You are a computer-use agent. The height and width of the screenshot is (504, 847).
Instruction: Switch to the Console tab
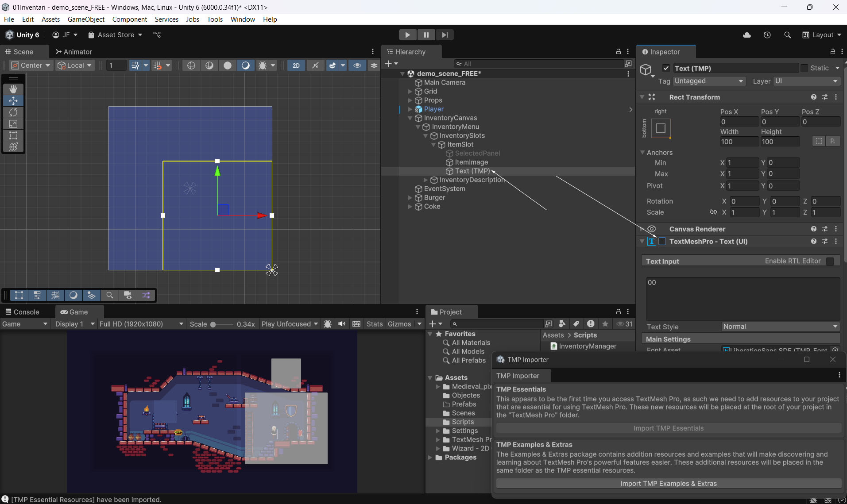click(22, 312)
